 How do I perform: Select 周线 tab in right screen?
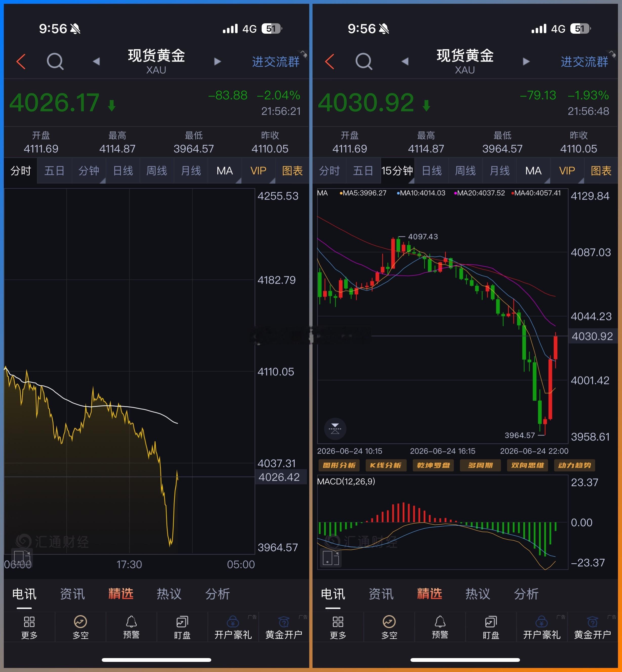click(466, 171)
